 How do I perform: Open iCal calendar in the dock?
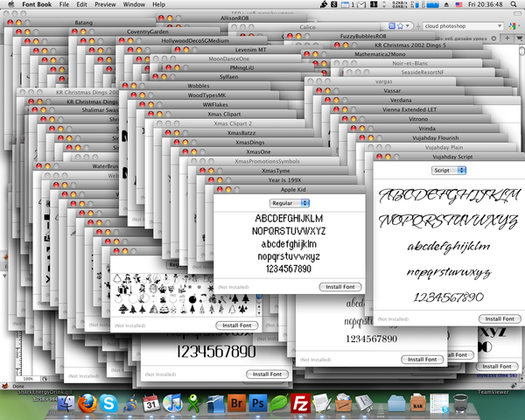[x=150, y=403]
